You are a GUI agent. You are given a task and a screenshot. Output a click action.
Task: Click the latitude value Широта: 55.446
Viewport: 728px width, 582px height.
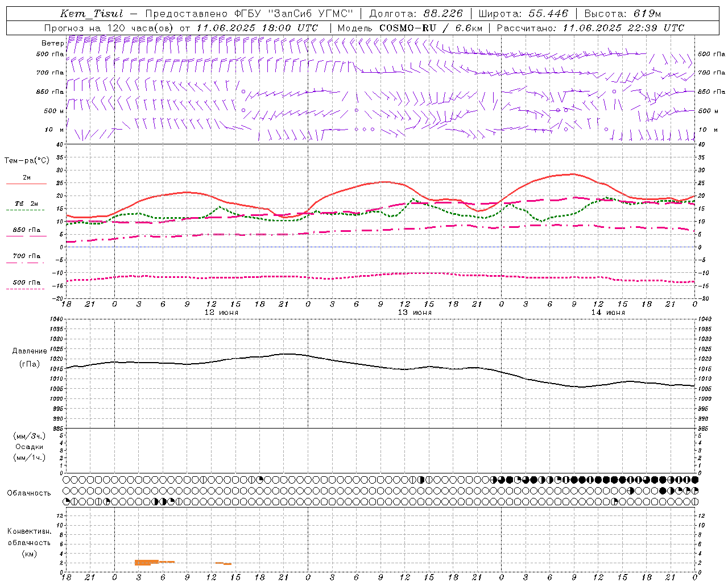coord(523,14)
